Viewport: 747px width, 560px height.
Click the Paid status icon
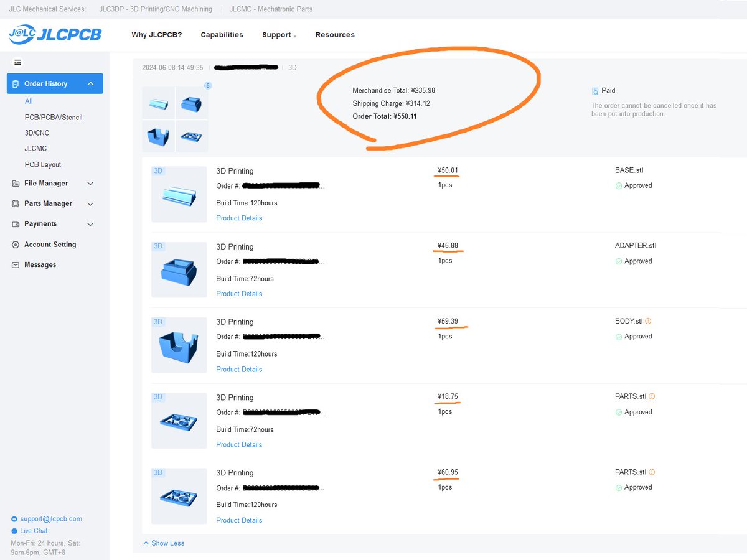[595, 91]
